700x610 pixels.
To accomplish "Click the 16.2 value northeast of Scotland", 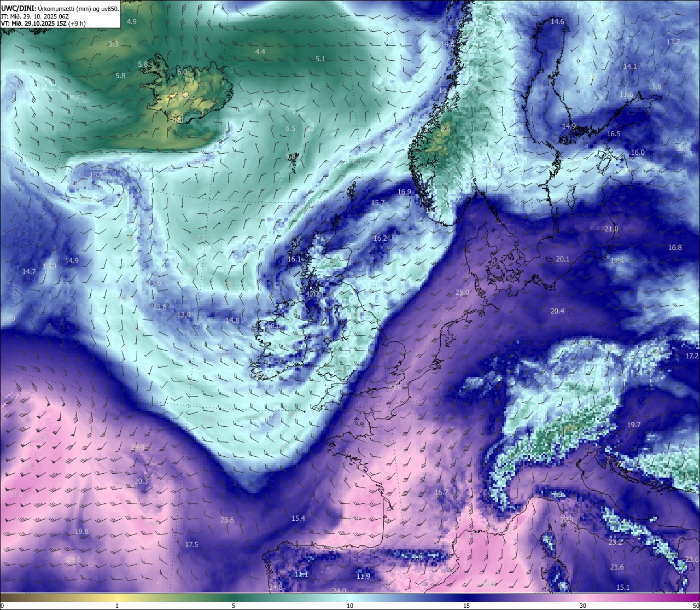I will click(380, 239).
